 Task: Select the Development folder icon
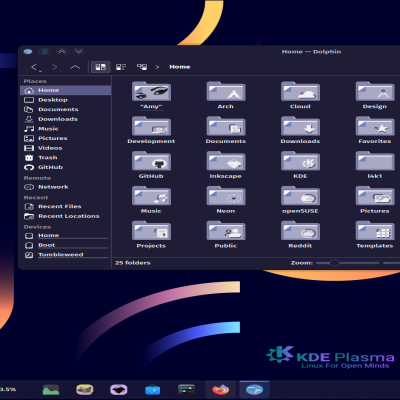pos(151,126)
